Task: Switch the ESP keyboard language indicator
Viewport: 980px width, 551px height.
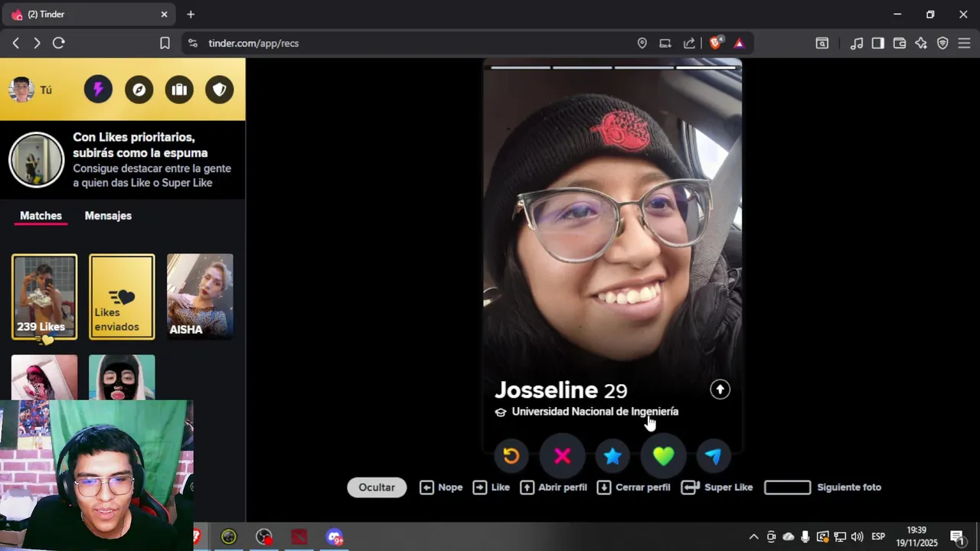Action: tap(878, 537)
